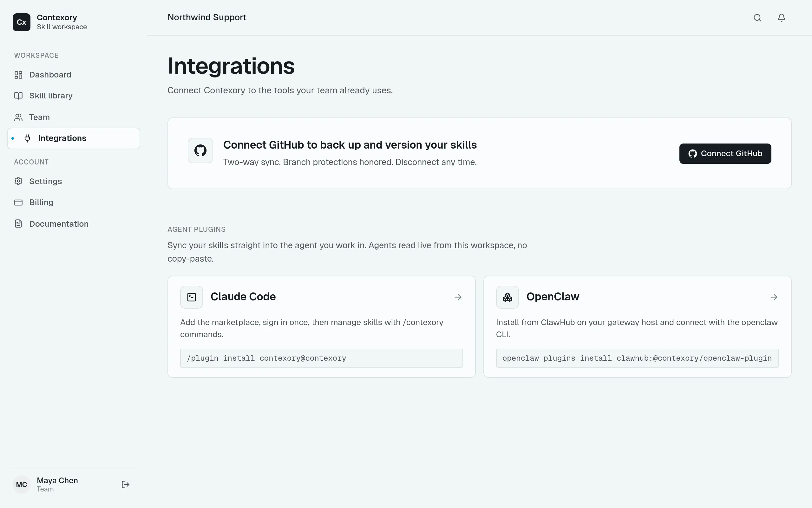Image resolution: width=812 pixels, height=508 pixels.
Task: Click 'Connect GitHub to back up' headline
Action: 350,145
